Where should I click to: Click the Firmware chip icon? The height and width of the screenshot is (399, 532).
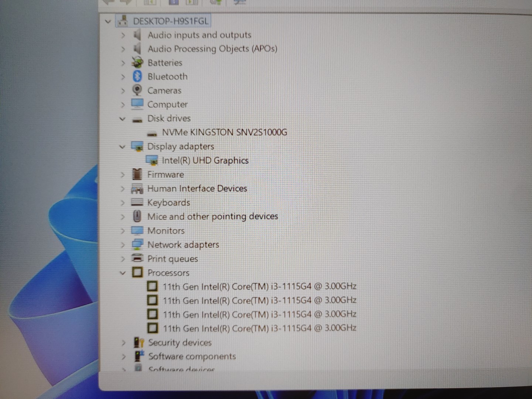point(137,174)
